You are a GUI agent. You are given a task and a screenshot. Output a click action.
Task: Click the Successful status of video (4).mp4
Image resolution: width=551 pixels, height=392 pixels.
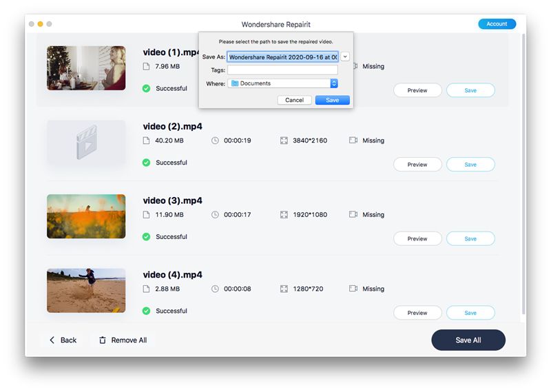171,311
